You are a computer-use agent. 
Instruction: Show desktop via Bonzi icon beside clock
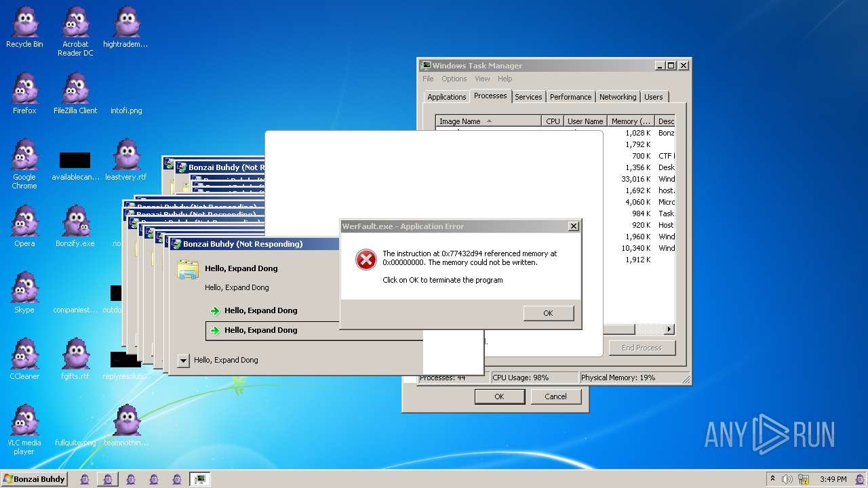[x=860, y=479]
